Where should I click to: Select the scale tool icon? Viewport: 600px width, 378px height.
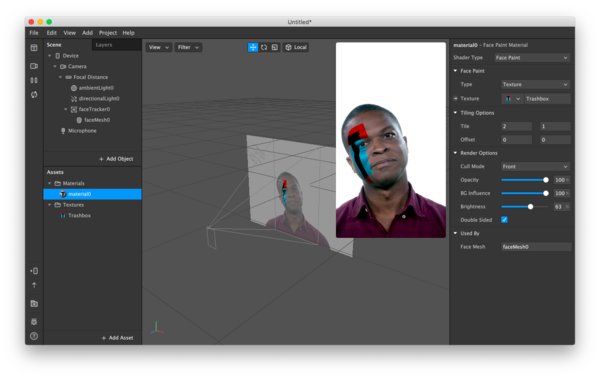pos(275,47)
